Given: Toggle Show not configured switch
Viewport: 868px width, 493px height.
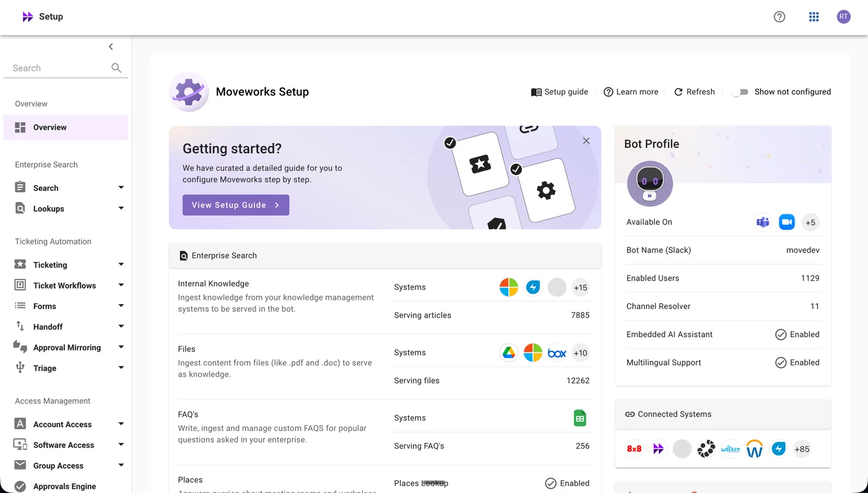Looking at the screenshot, I should coord(740,92).
